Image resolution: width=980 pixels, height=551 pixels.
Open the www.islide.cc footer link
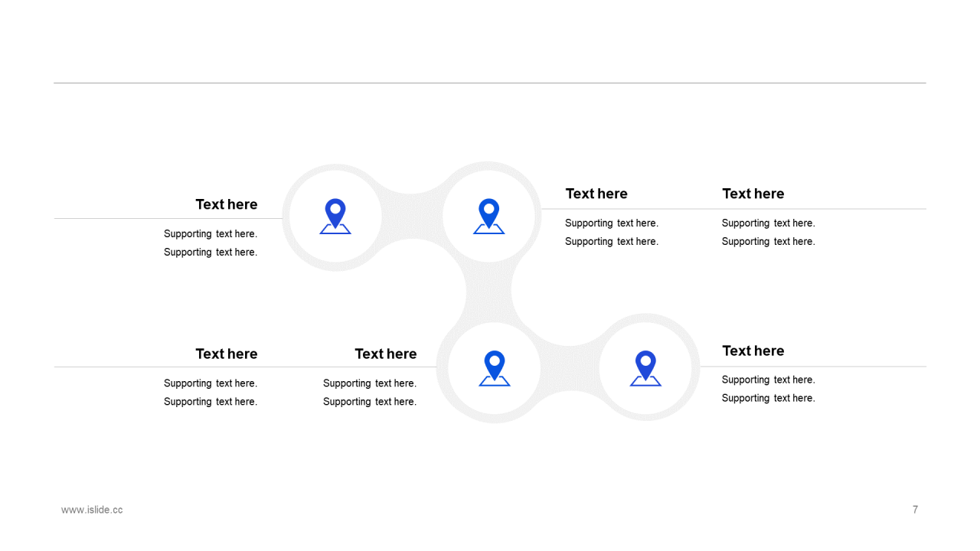92,510
